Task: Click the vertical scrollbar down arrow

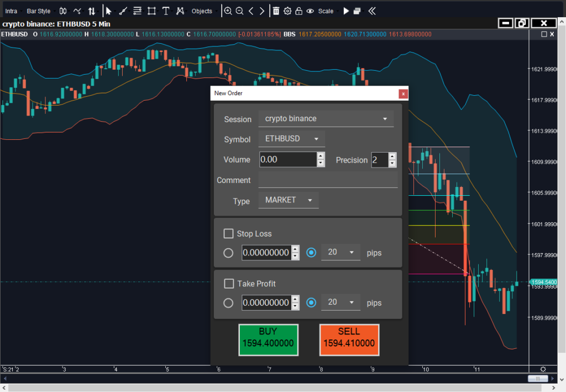Action: tap(562, 380)
